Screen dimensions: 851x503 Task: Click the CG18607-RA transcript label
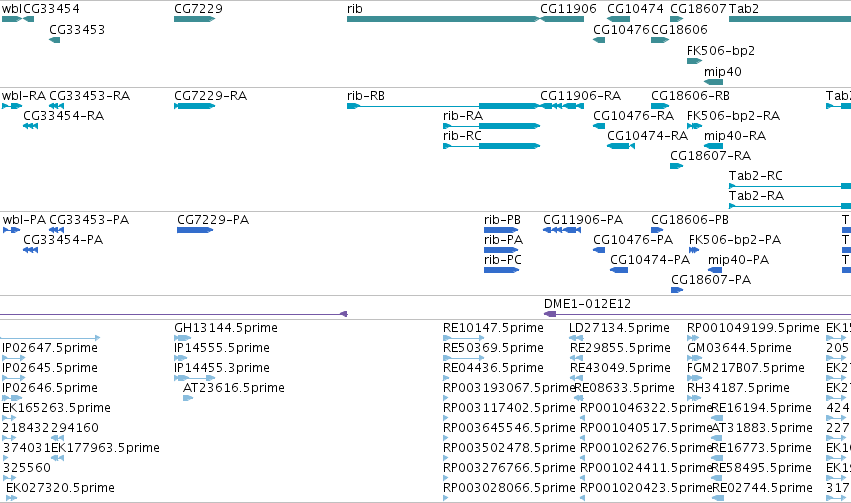pyautogui.click(x=710, y=156)
